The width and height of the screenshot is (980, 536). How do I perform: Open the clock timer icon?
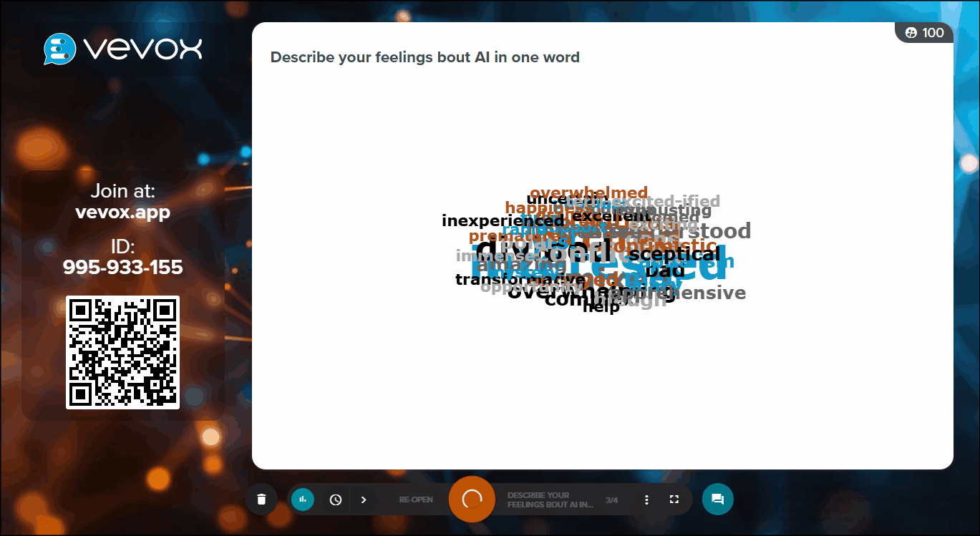tap(336, 500)
